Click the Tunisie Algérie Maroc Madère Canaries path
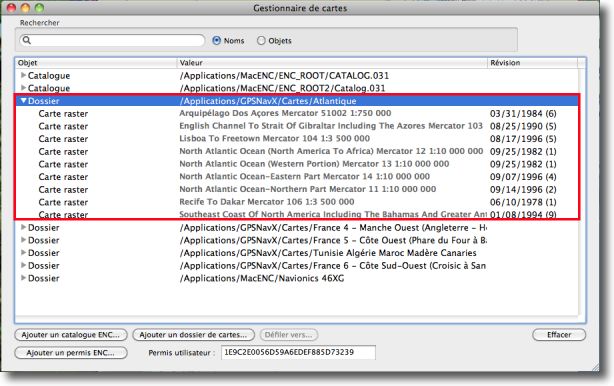This screenshot has width=614, height=386. coord(328,253)
